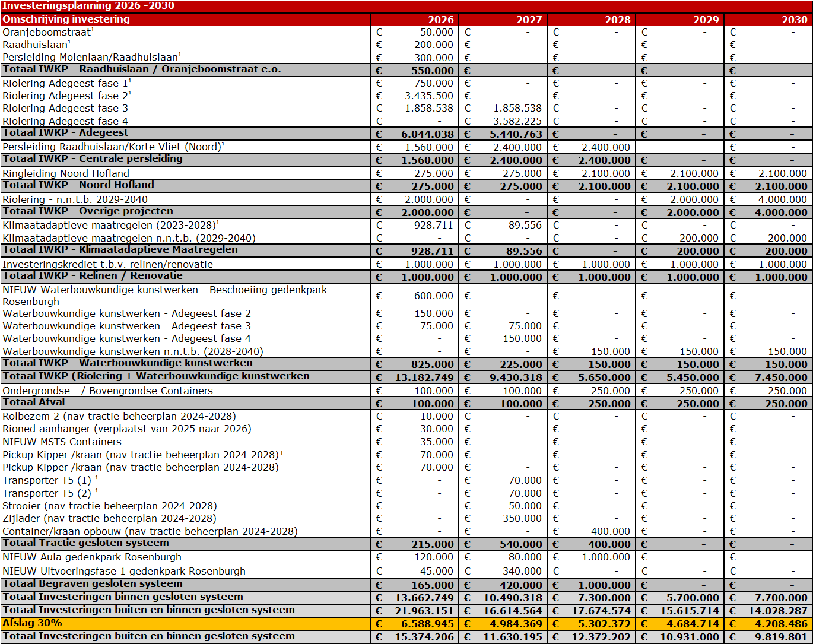Select the 'Zijlader' row label
This screenshot has width=813, height=644.
point(110,518)
